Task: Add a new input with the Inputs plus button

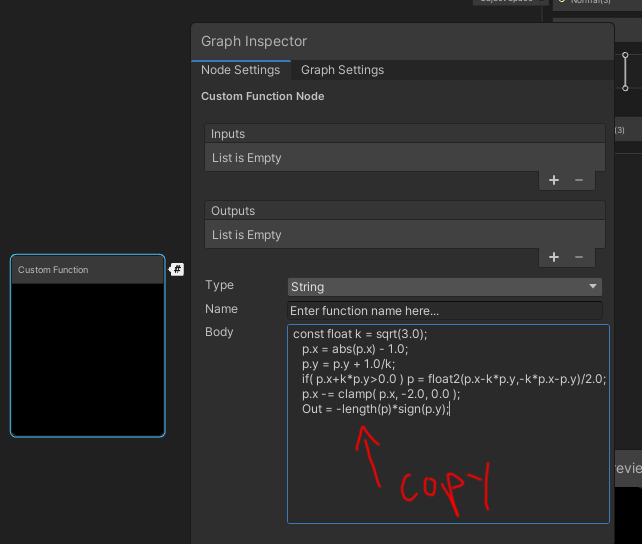Action: point(554,180)
